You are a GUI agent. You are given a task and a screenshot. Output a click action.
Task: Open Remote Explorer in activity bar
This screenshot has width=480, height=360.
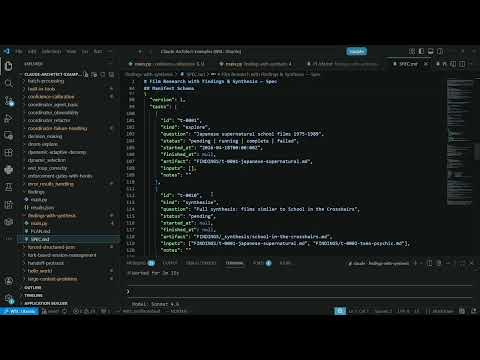8,135
